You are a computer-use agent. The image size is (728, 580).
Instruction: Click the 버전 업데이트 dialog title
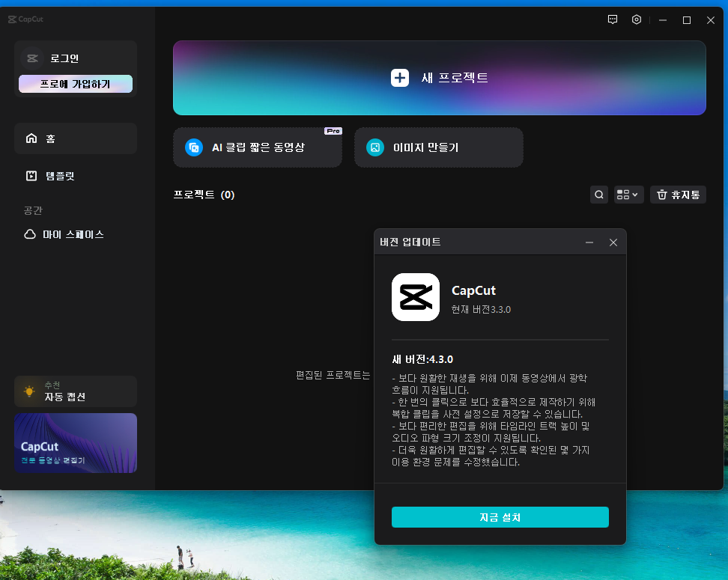[410, 242]
